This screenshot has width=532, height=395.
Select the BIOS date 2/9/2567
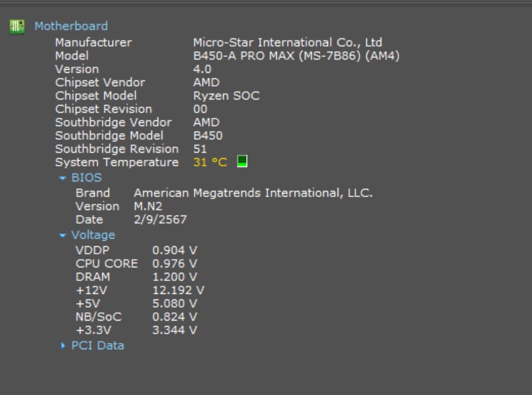click(x=160, y=220)
